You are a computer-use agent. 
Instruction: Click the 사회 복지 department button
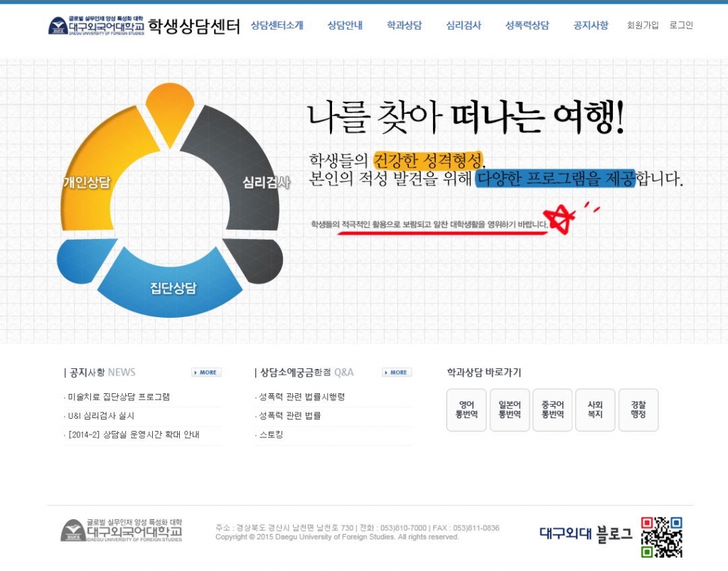click(x=595, y=410)
